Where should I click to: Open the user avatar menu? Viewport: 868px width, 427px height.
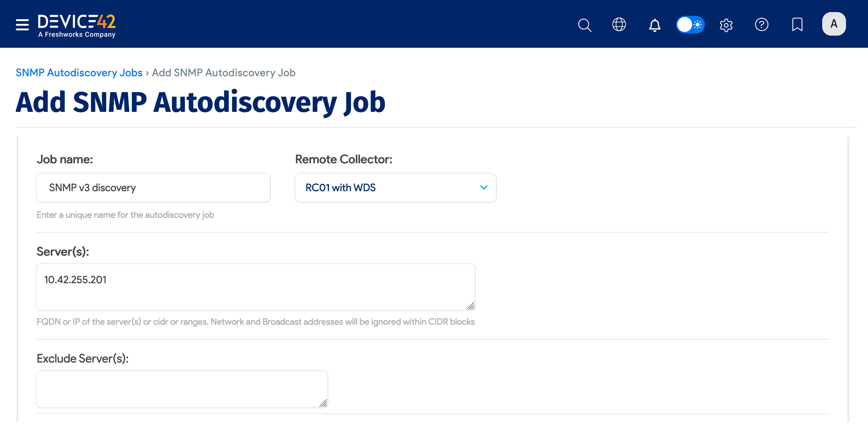[x=834, y=23]
